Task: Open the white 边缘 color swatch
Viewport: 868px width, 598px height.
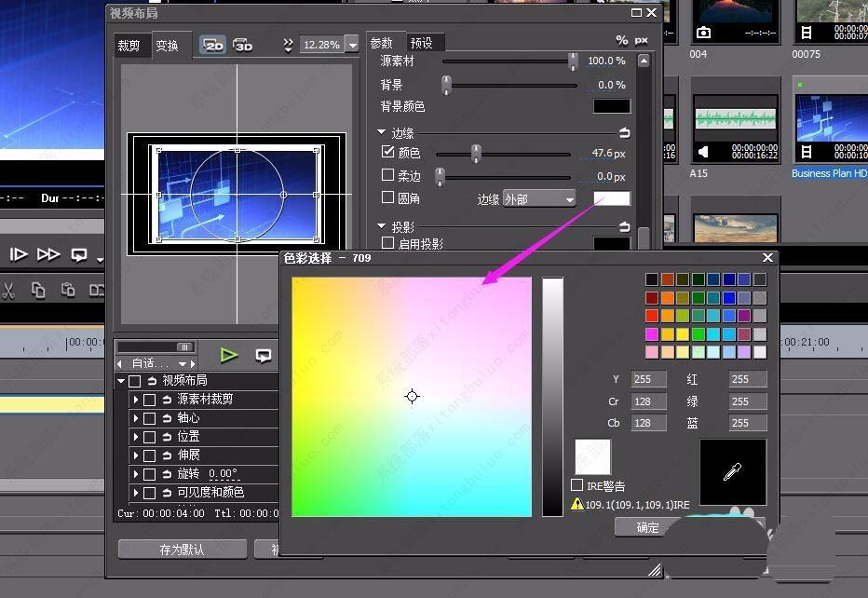Action: pos(612,198)
